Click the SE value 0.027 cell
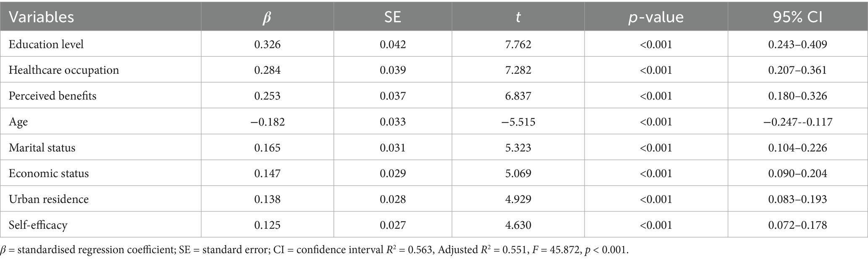 tap(393, 225)
